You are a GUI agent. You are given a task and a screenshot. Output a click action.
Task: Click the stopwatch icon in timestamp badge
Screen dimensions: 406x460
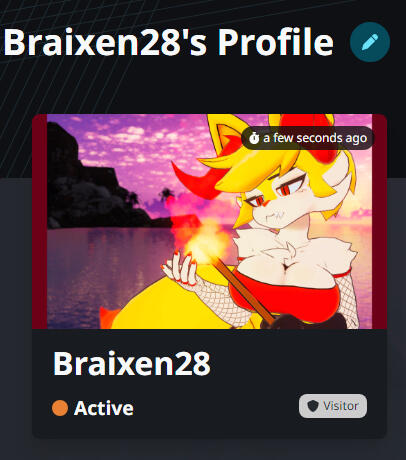click(254, 138)
